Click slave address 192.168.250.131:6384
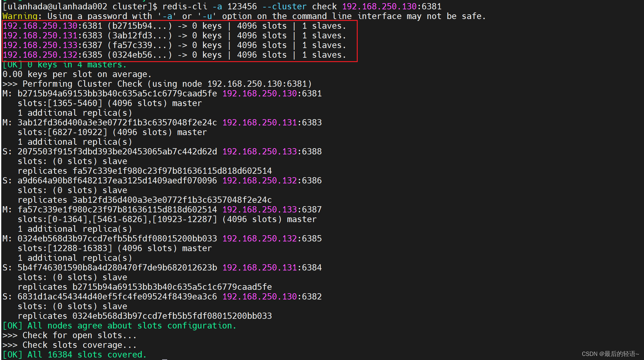This screenshot has width=644, height=360. [272, 268]
